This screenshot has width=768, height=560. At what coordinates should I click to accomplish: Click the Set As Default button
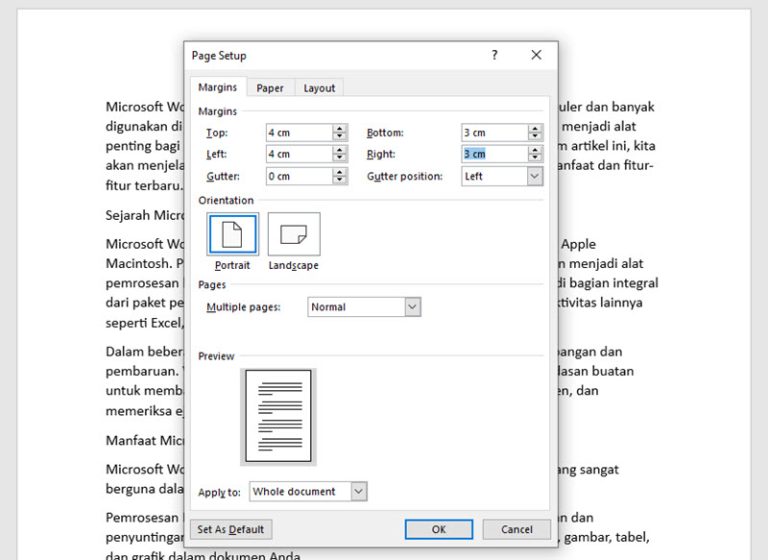point(231,530)
